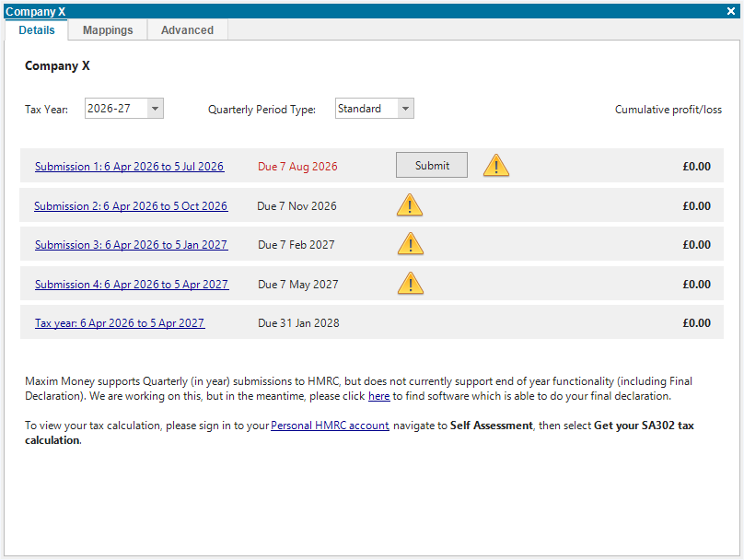The image size is (744, 560).
Task: Click the warning icon in Submission 4 row
Action: (411, 284)
